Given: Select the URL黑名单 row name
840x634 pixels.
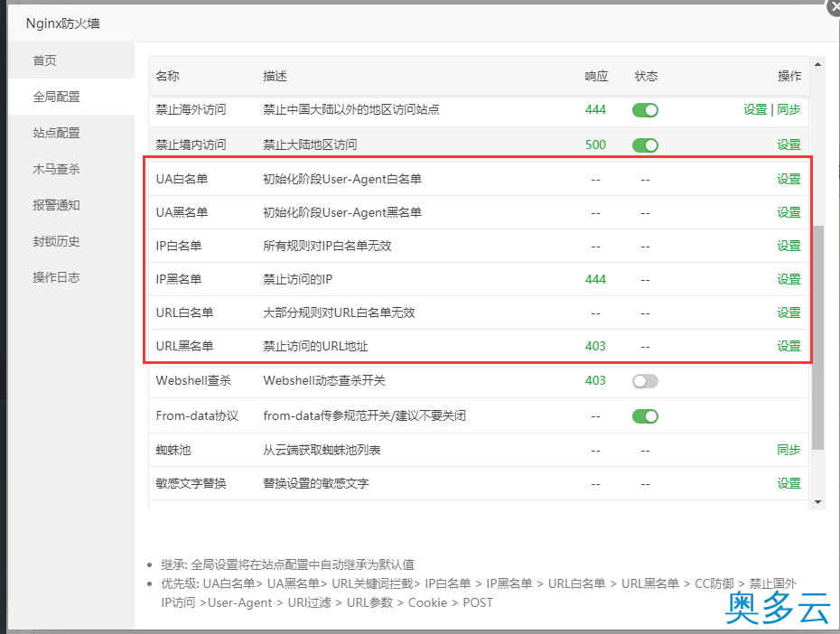Looking at the screenshot, I should (184, 346).
